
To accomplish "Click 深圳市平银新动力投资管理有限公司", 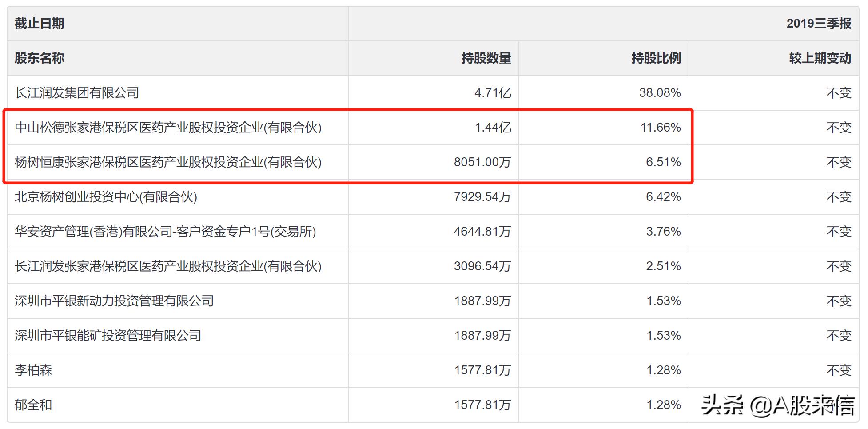I will [114, 301].
